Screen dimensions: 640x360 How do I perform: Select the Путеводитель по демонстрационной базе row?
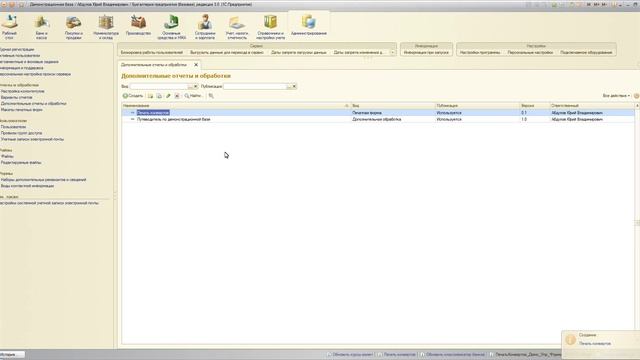pyautogui.click(x=378, y=120)
